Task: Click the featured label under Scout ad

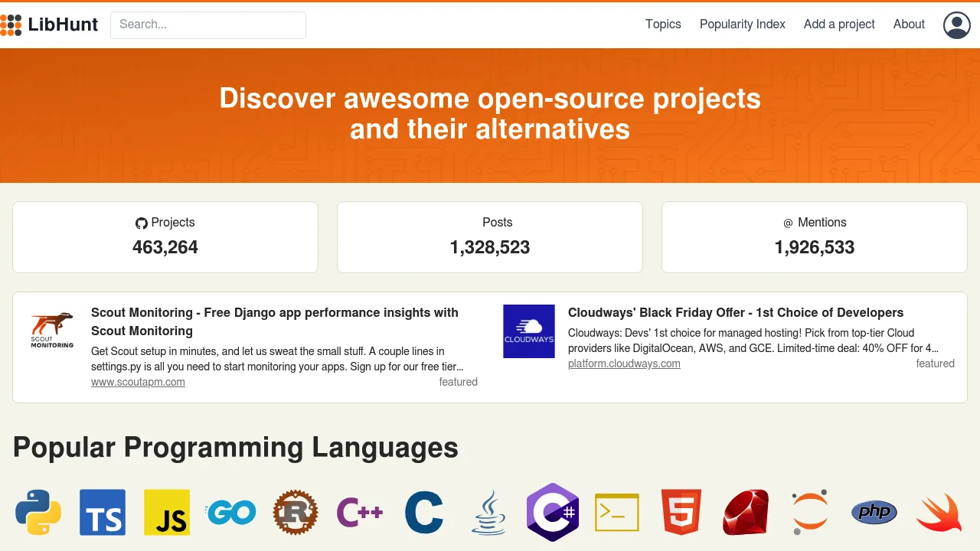Action: 459,382
